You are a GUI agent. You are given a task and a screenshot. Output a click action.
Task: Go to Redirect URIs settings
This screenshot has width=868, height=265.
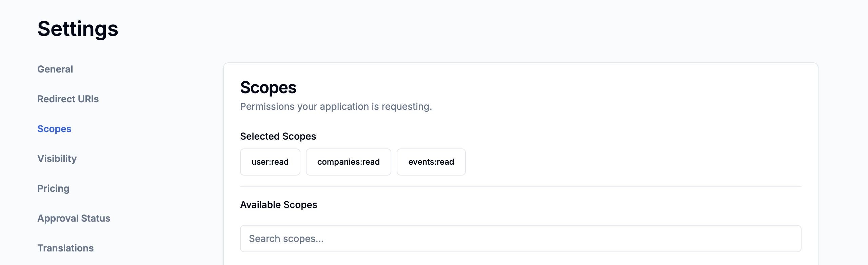coord(68,99)
